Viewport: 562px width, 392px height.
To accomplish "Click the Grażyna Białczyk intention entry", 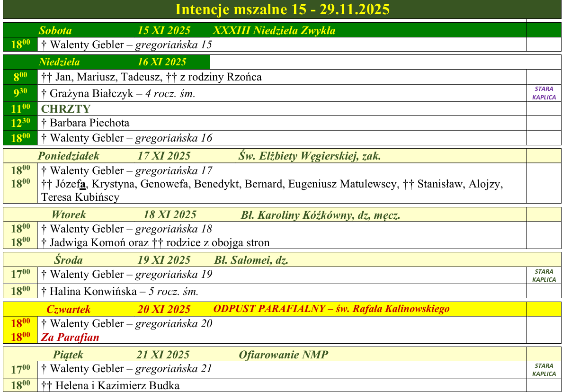I will (x=118, y=94).
